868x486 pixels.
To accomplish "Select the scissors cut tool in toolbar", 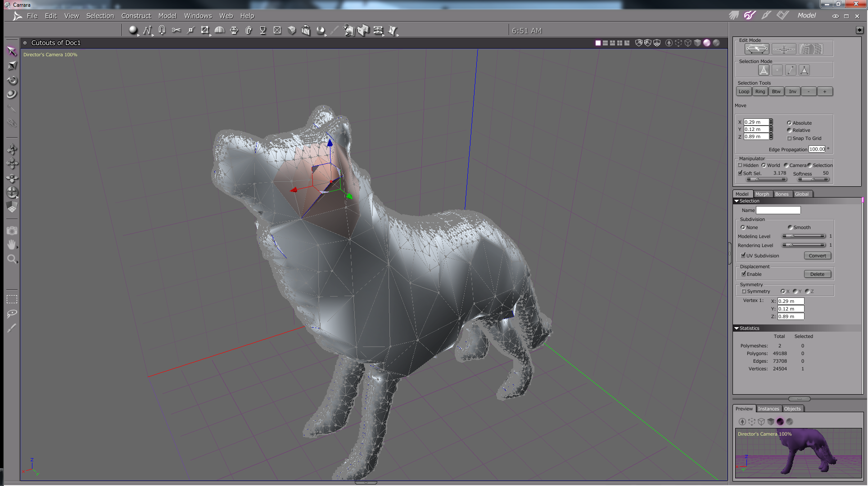I will (x=176, y=30).
